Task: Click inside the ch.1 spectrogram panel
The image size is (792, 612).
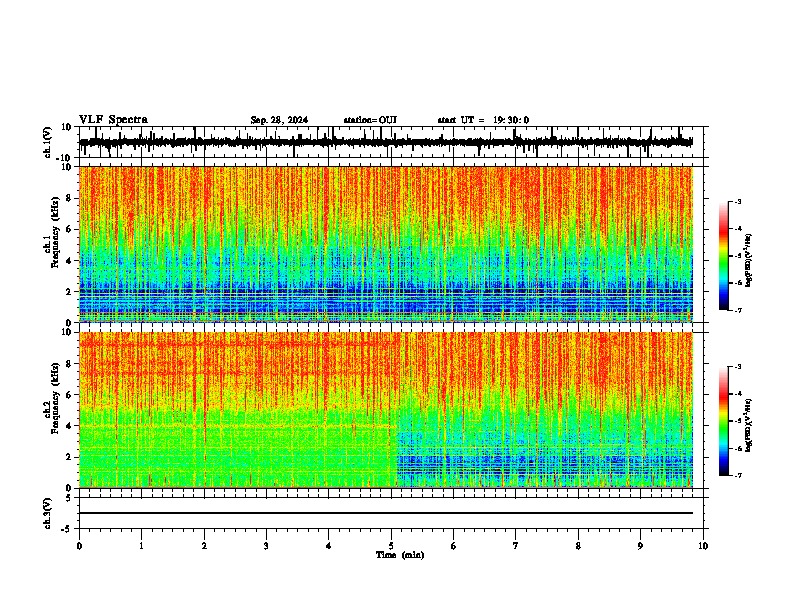Action: pos(386,244)
